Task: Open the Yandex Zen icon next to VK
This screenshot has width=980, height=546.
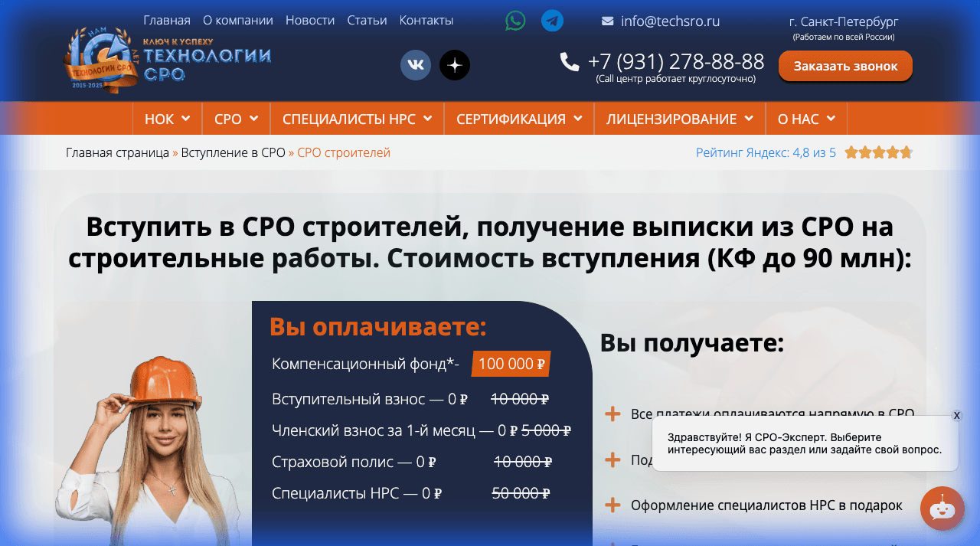Action: pyautogui.click(x=454, y=65)
